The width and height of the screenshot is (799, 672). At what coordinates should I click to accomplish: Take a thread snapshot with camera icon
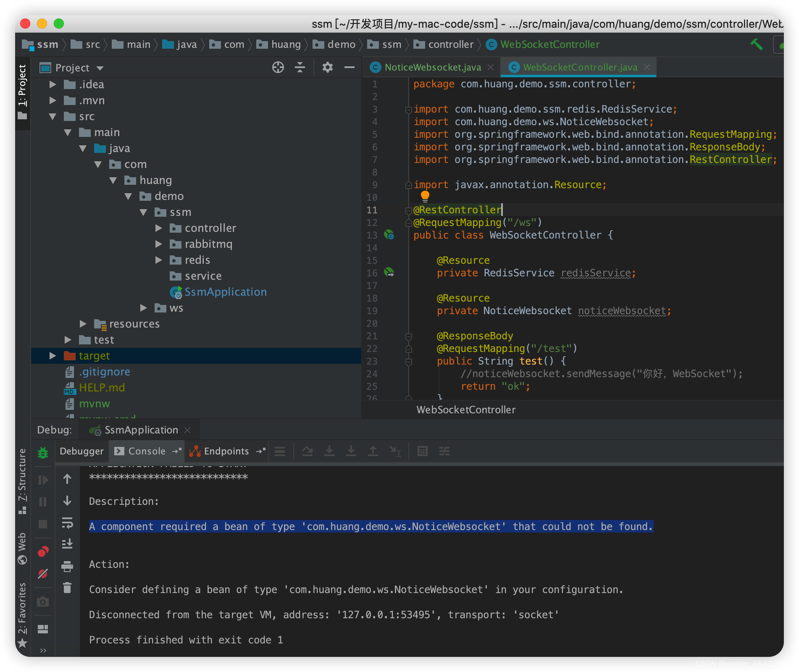tap(43, 601)
